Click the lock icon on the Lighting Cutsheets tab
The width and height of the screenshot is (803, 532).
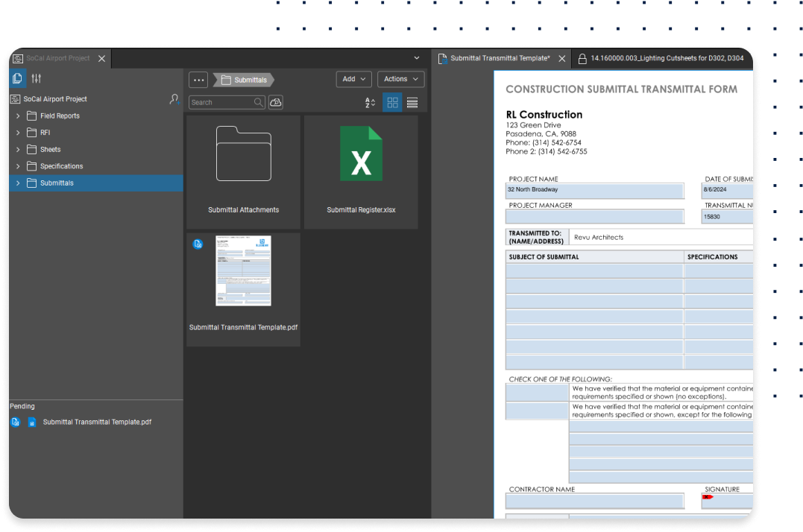[x=582, y=59]
